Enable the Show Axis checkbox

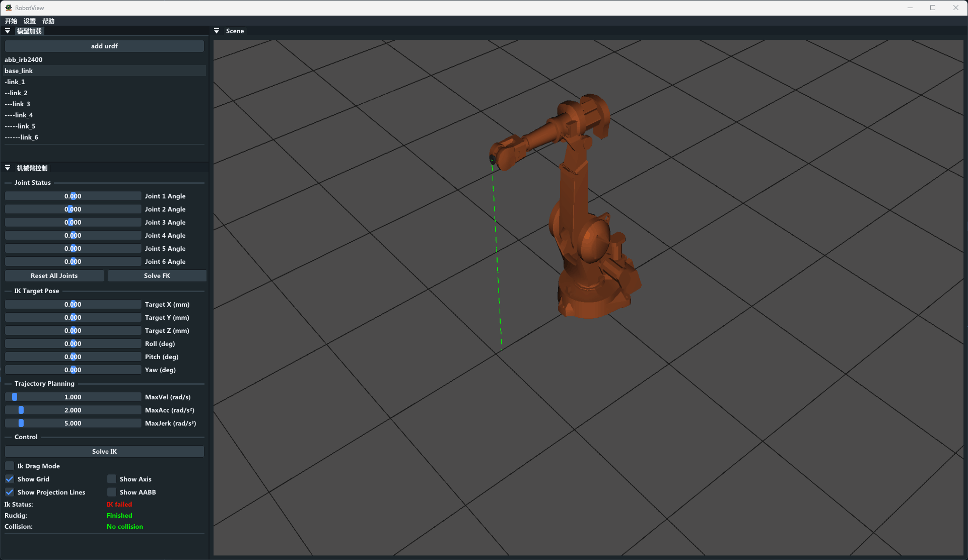pyautogui.click(x=112, y=479)
